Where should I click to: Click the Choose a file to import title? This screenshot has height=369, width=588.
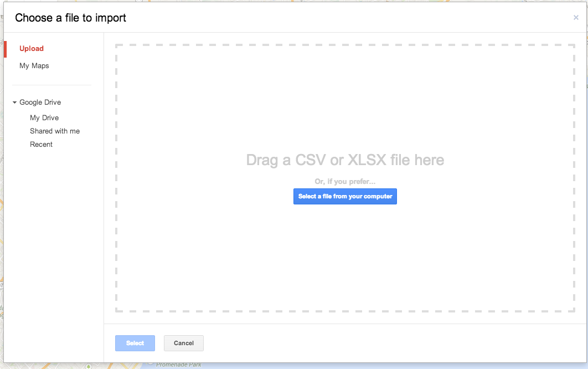(x=71, y=18)
